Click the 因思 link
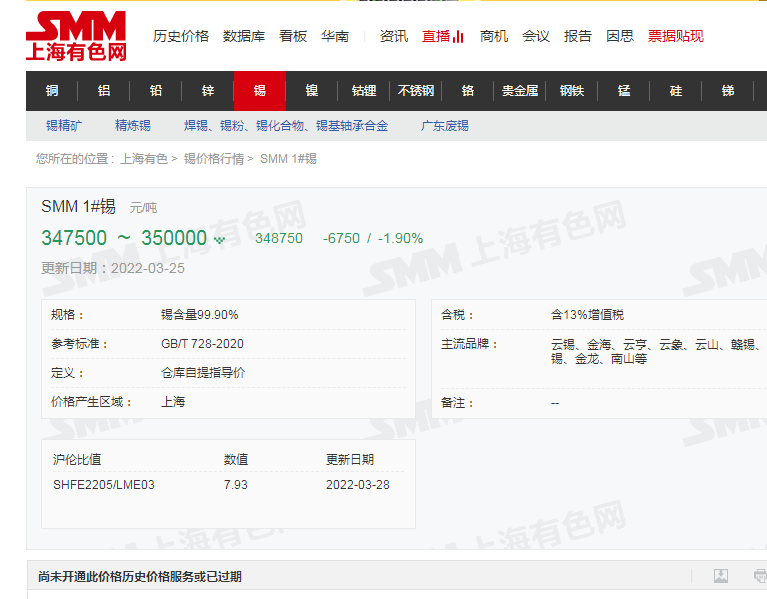The height and width of the screenshot is (599, 767). (620, 36)
